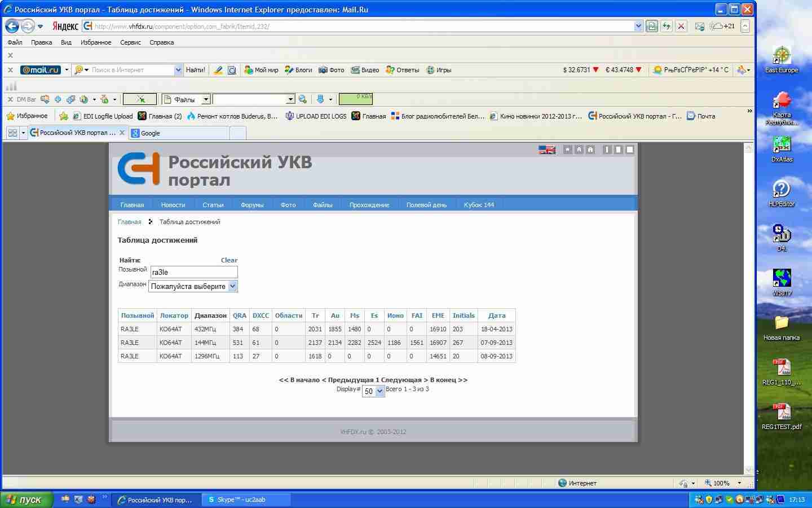
Task: Click the пуск Start button
Action: (27, 500)
